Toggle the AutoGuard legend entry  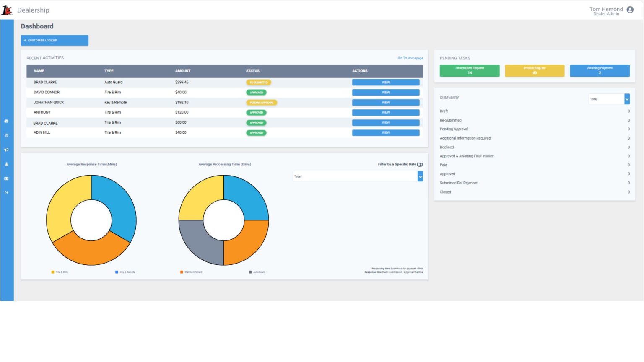250,272
